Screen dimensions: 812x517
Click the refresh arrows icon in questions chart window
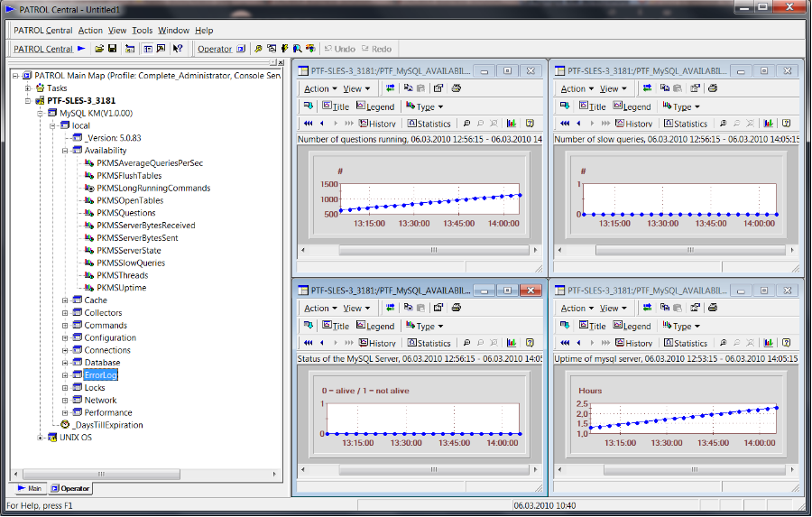(390, 88)
